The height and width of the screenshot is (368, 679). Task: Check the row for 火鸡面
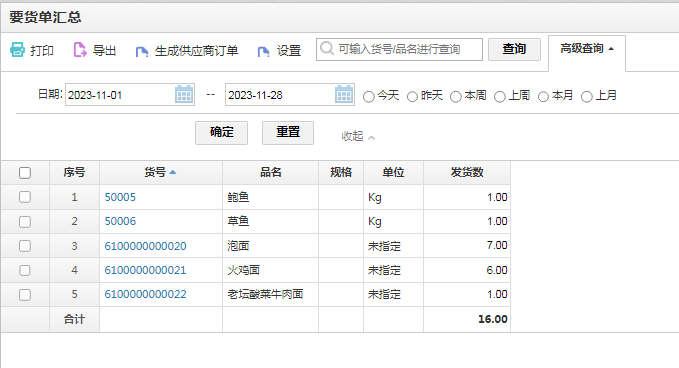25,270
